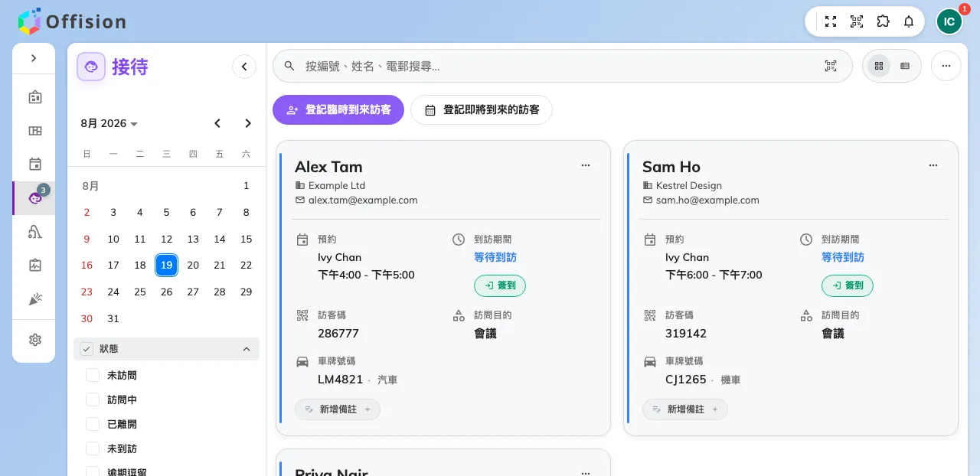Open settings gear in sidebar
980x476 pixels.
[x=34, y=340]
